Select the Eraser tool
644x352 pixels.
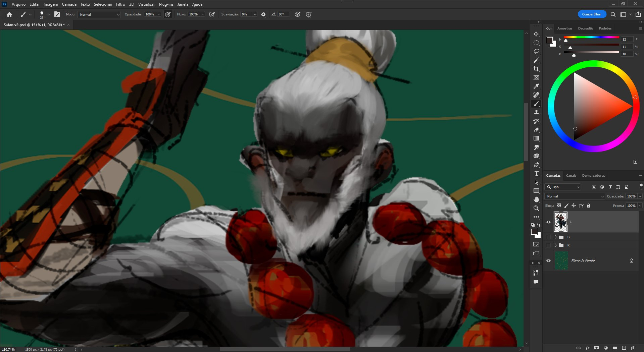tap(536, 130)
